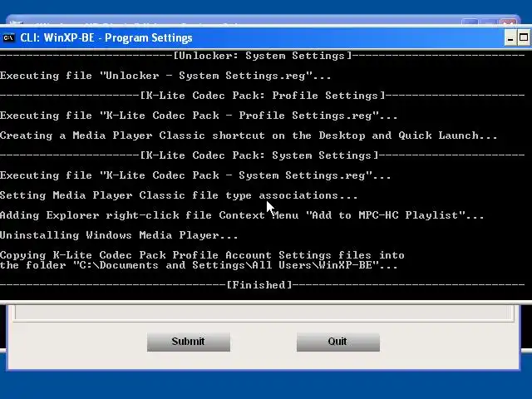Click the '[K-Lite Codec Pack: System Settings]' header

[x=263, y=155]
